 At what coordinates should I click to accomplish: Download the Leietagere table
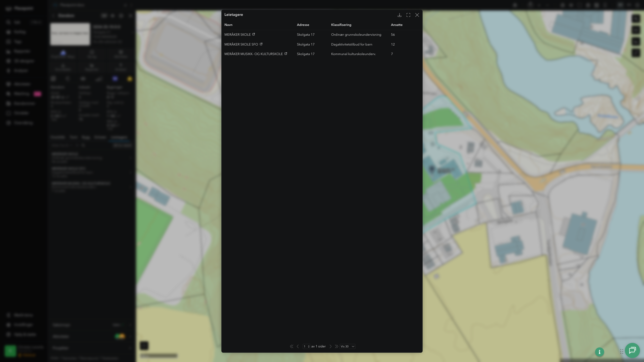pos(399,15)
